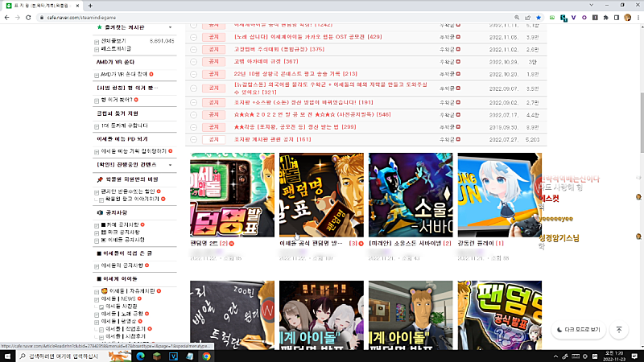The height and width of the screenshot is (362, 644).
Task: Open a new tab with the plus button
Action: (x=90, y=6)
